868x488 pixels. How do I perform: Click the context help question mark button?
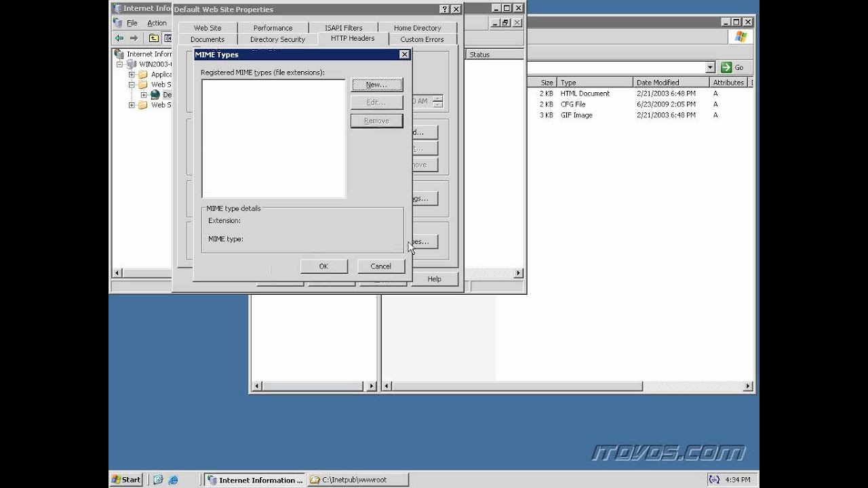pyautogui.click(x=444, y=9)
